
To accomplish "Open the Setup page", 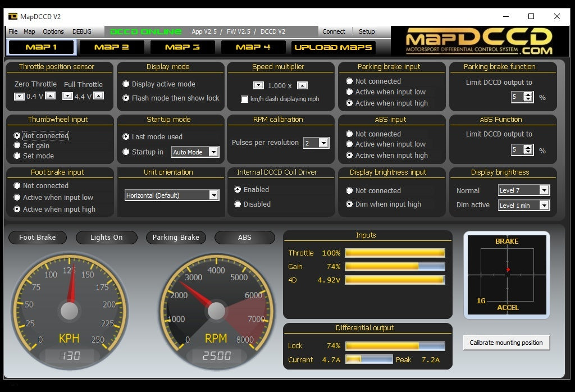I will tap(367, 31).
